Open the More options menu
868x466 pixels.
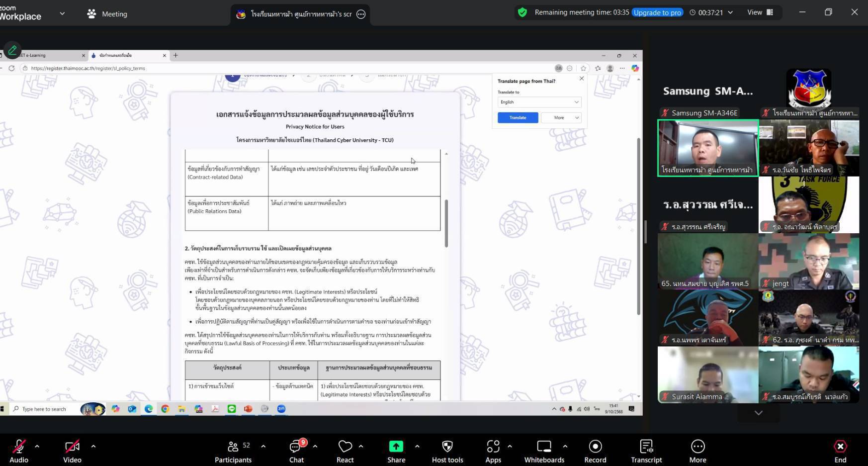(697, 451)
